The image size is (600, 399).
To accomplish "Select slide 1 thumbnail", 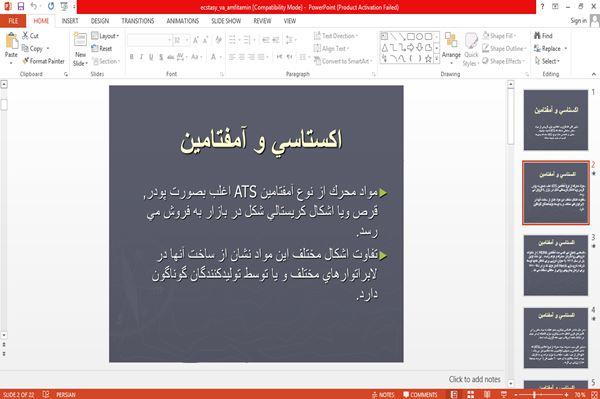I will point(556,120).
